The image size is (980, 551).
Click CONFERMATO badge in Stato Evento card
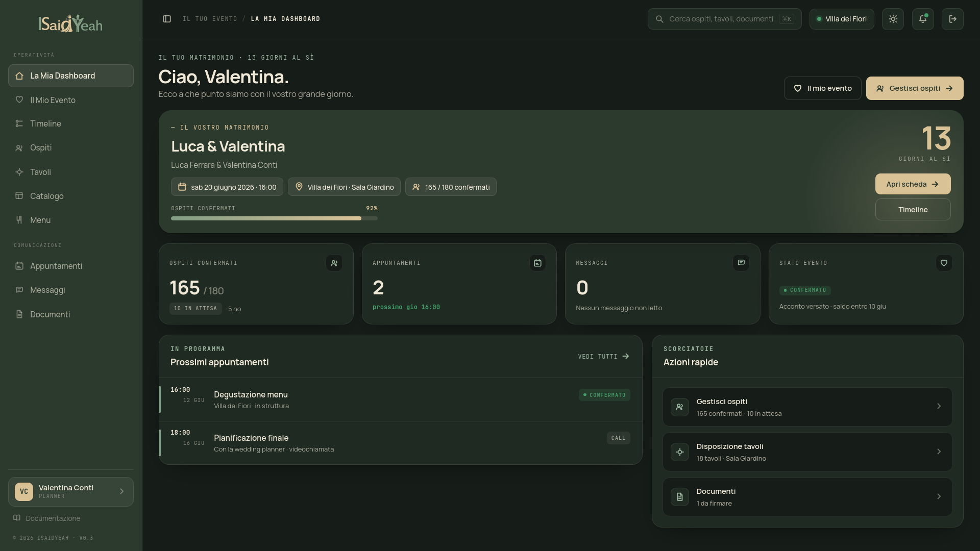point(805,290)
